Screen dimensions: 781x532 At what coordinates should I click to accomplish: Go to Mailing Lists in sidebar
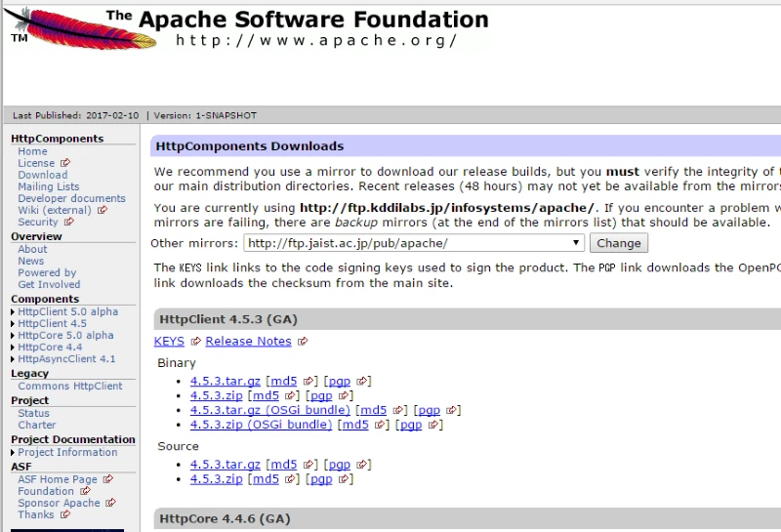(49, 186)
